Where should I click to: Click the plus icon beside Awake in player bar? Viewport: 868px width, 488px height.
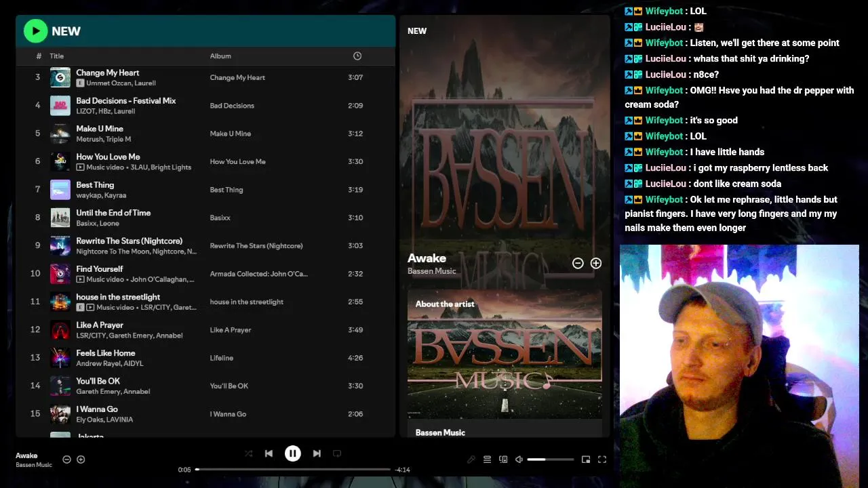click(81, 460)
